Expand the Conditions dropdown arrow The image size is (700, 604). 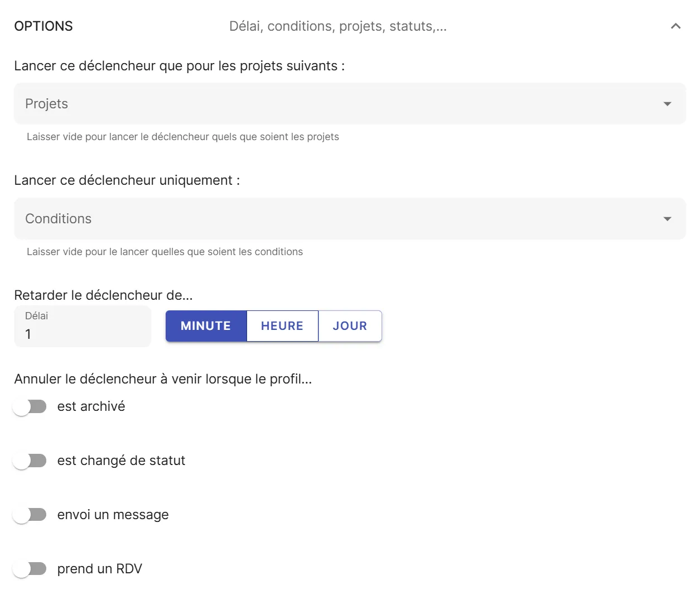667,219
